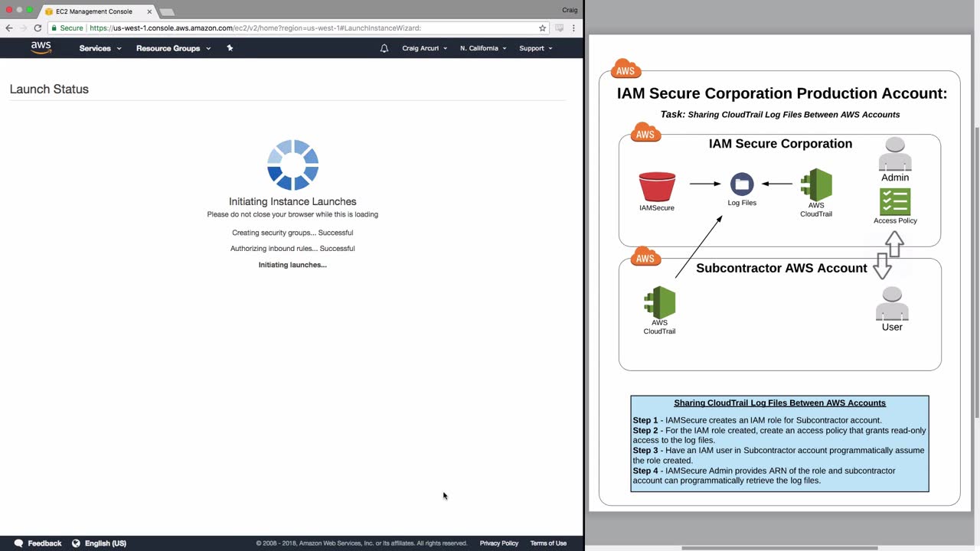The image size is (980, 551).
Task: Click the AWS cloud badge on IAM Secure Corporation box
Action: click(645, 132)
